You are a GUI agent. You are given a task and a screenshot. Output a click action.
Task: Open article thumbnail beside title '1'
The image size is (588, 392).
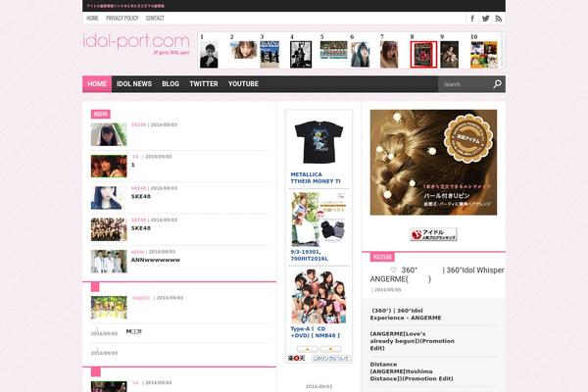pos(109,166)
